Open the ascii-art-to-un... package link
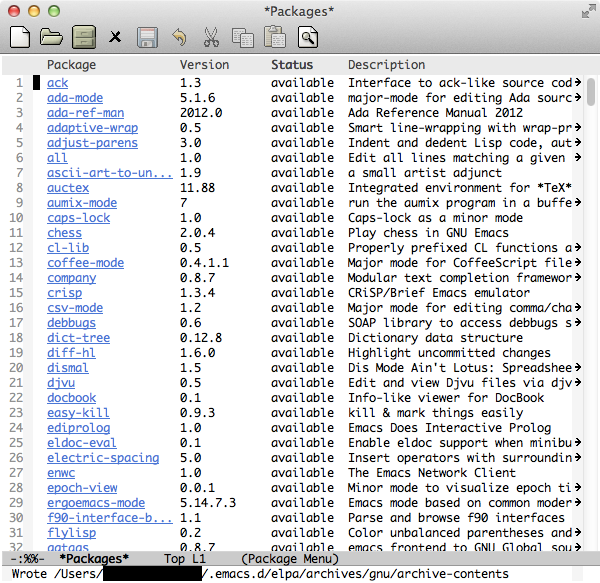Viewport: 600px width, 583px height. tap(109, 173)
